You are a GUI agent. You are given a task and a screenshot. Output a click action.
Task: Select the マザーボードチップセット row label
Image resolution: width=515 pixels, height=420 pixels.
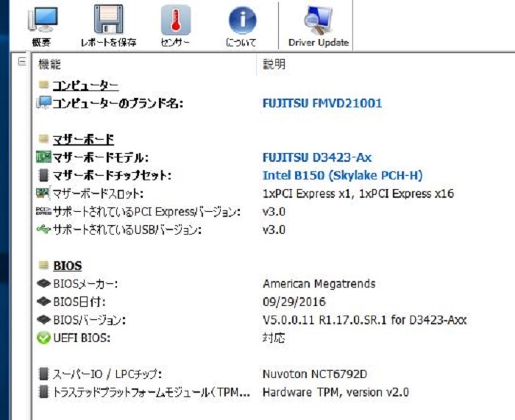coord(112,175)
